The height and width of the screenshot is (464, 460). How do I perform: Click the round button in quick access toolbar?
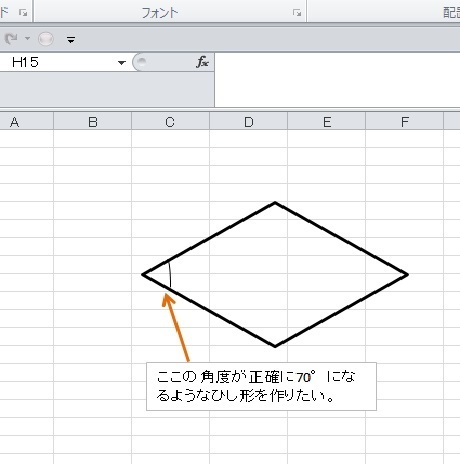46,39
